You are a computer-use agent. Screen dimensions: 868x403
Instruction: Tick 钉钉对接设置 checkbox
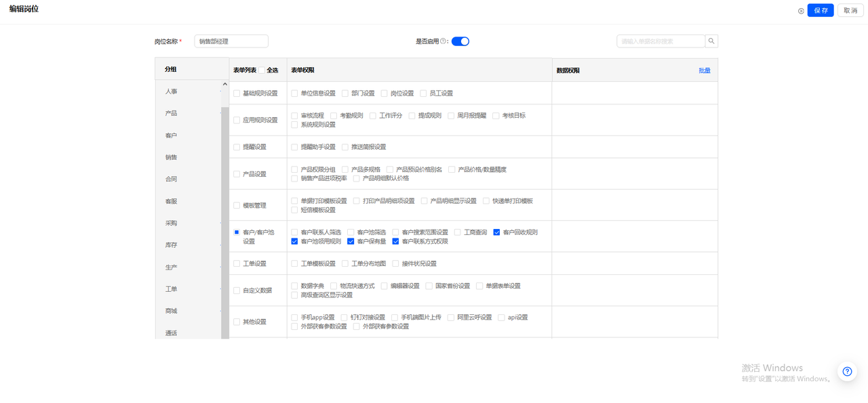click(344, 317)
